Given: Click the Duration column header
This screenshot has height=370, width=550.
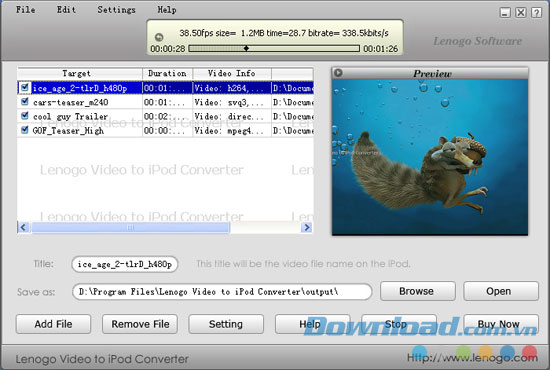Looking at the screenshot, I should 168,73.
